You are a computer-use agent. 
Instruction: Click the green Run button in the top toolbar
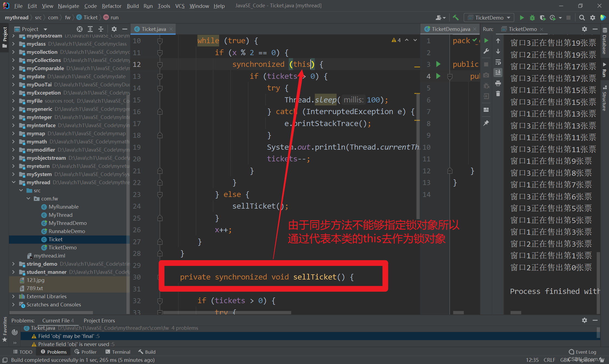coord(521,18)
